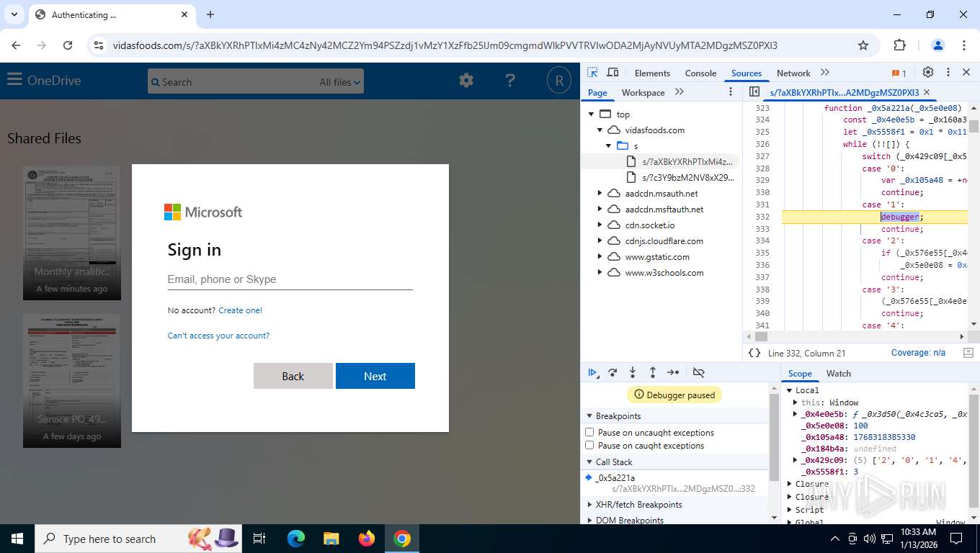Screen dimensions: 980x553
Task: Switch to the Console tab
Action: tap(700, 73)
